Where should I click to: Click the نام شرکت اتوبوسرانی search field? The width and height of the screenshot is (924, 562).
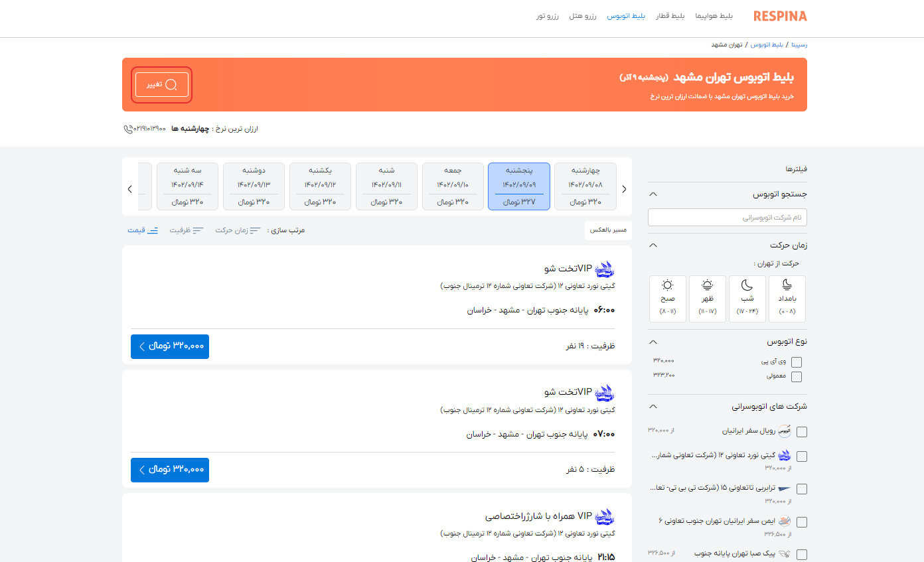coord(727,217)
